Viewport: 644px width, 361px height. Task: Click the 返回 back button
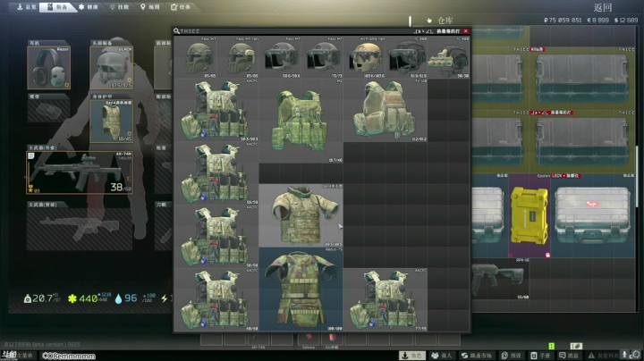(603, 7)
